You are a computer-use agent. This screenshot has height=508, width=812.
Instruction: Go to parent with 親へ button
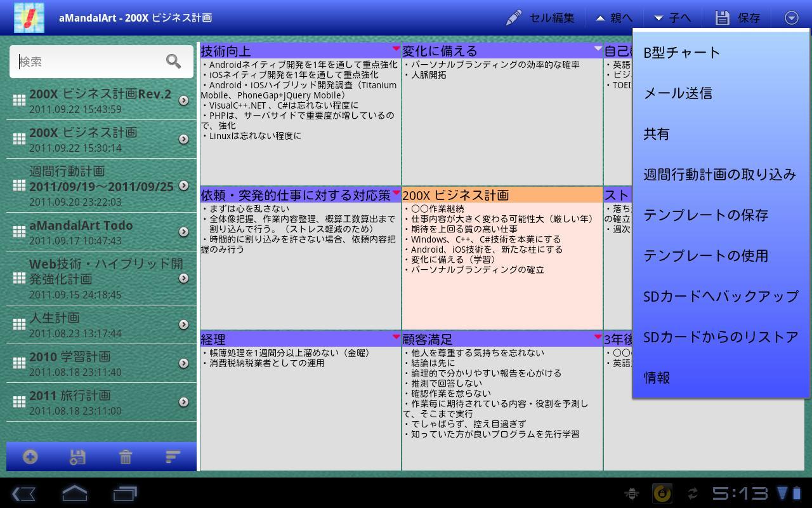point(614,18)
